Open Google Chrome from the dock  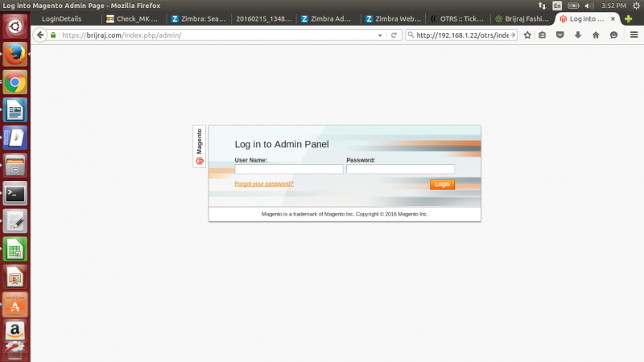click(x=14, y=82)
